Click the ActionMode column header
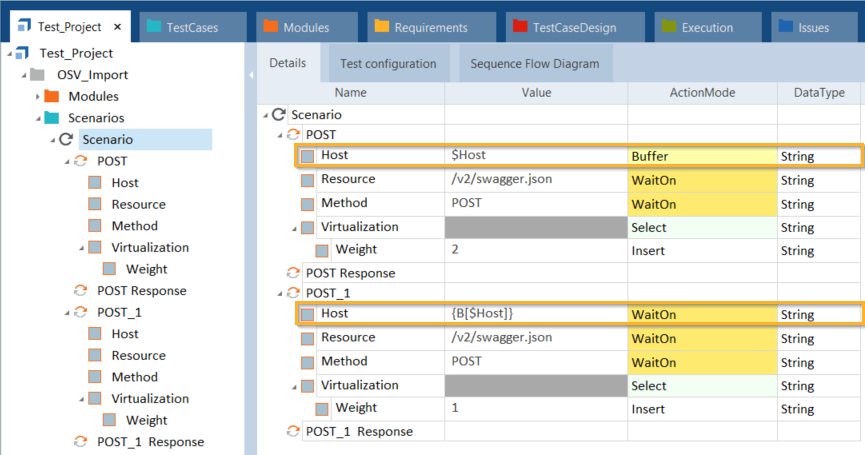This screenshot has width=865, height=455. pos(702,93)
